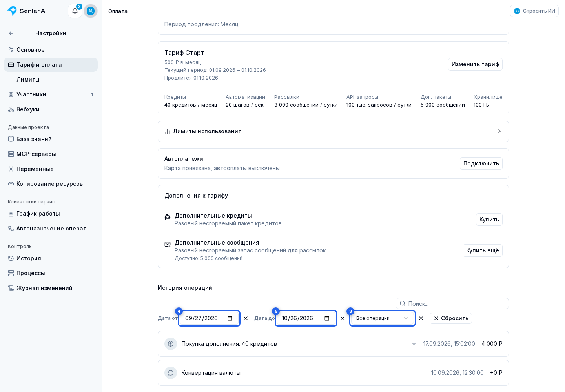
Task: Open 'Переменные' page
Action: click(x=51, y=169)
